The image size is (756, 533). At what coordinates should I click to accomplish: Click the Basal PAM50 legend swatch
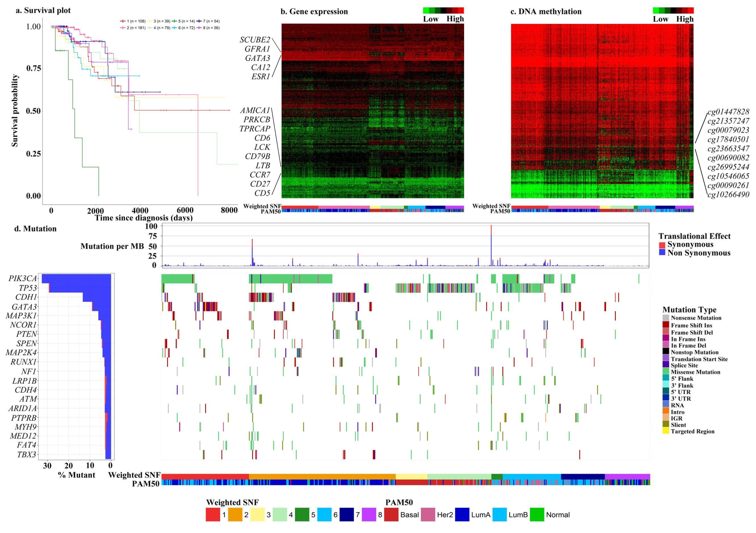(391, 515)
